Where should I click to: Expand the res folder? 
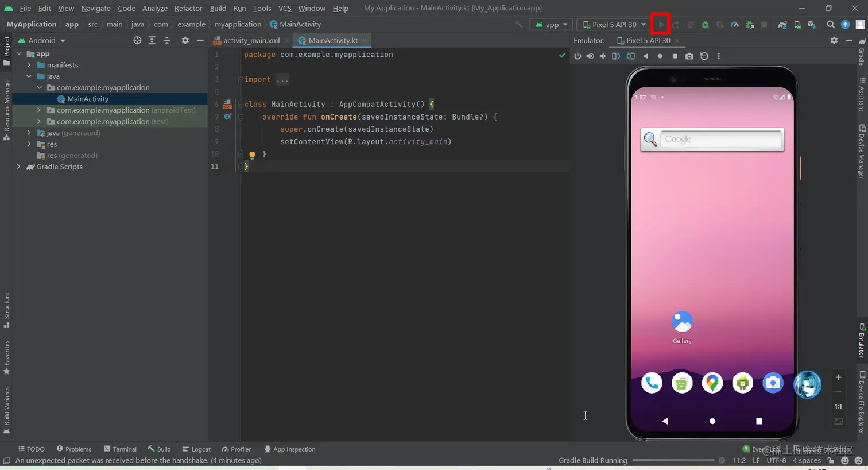29,144
